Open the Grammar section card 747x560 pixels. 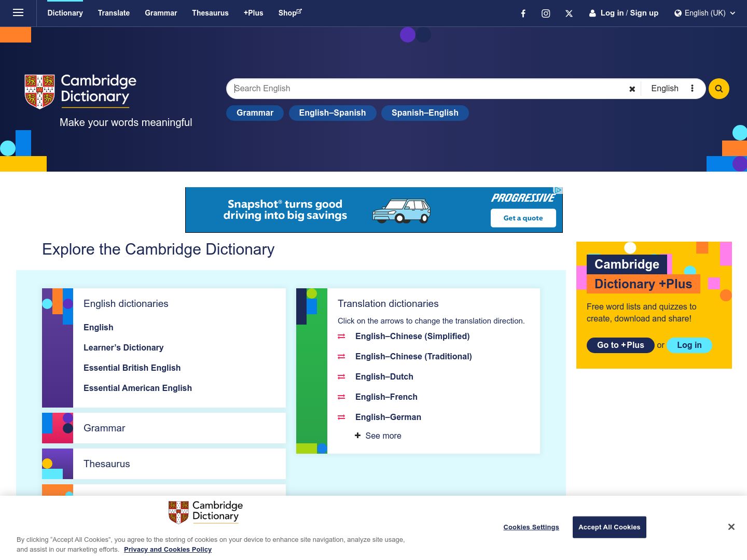164,428
